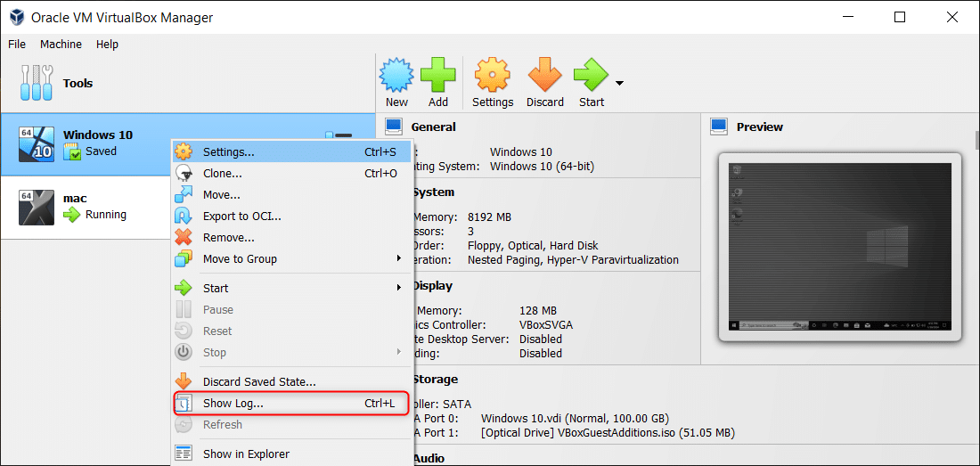
Task: Click the Export to OCI icon
Action: pos(184,217)
